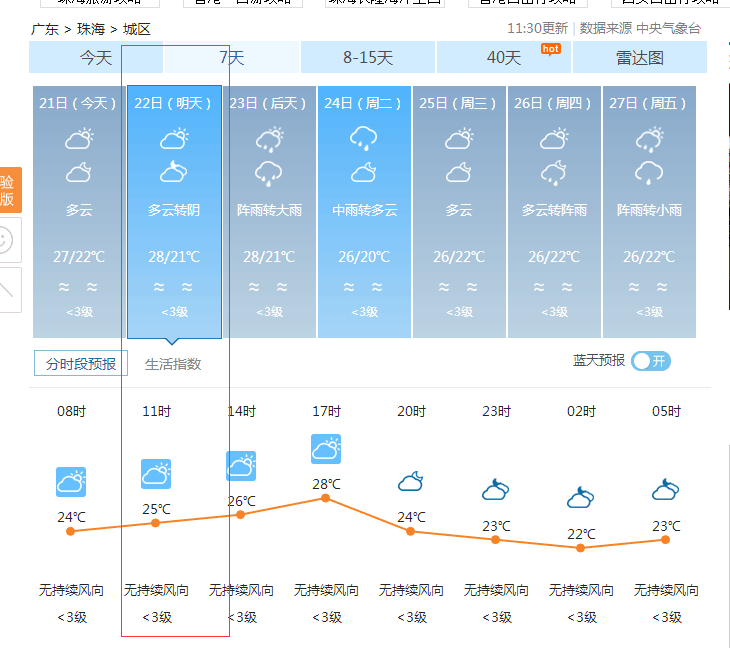Click the 城区 breadcrumb link

click(x=136, y=29)
